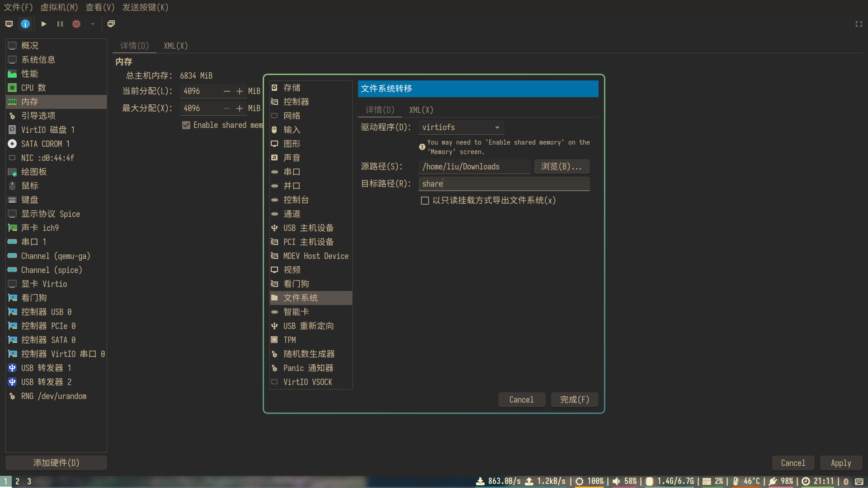Select USB 主机设备 in hardware list

(x=308, y=228)
